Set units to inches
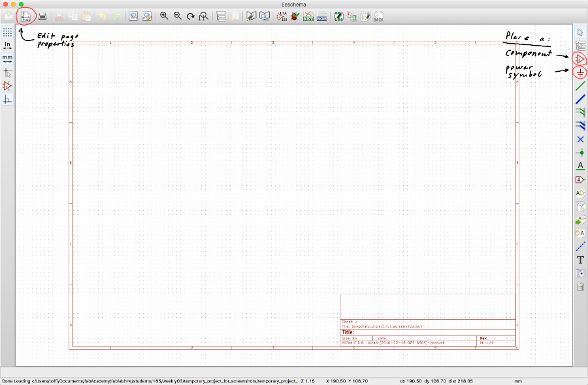The image size is (588, 385). click(x=7, y=46)
